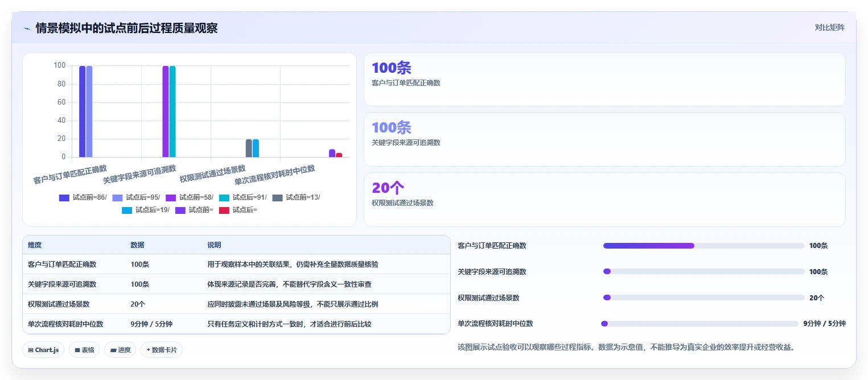
Task: Click note 只有任务定义和计时方式一致时，才适合进行前后比较
Action: tap(289, 324)
